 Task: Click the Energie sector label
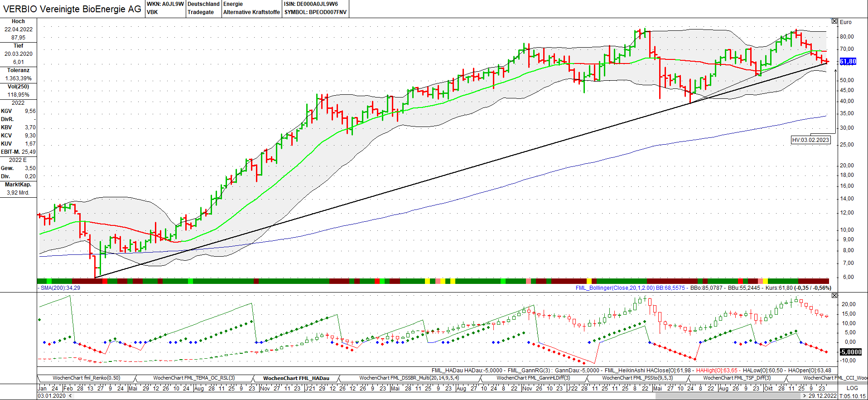pos(233,4)
